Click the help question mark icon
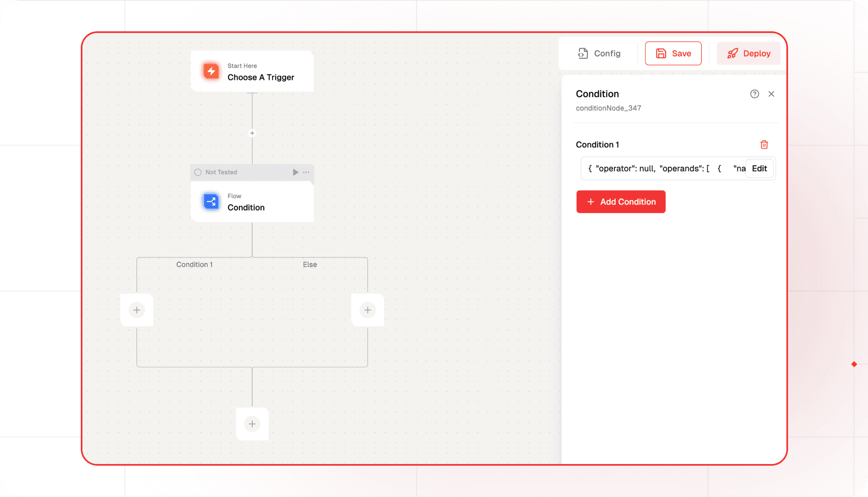 coord(755,94)
